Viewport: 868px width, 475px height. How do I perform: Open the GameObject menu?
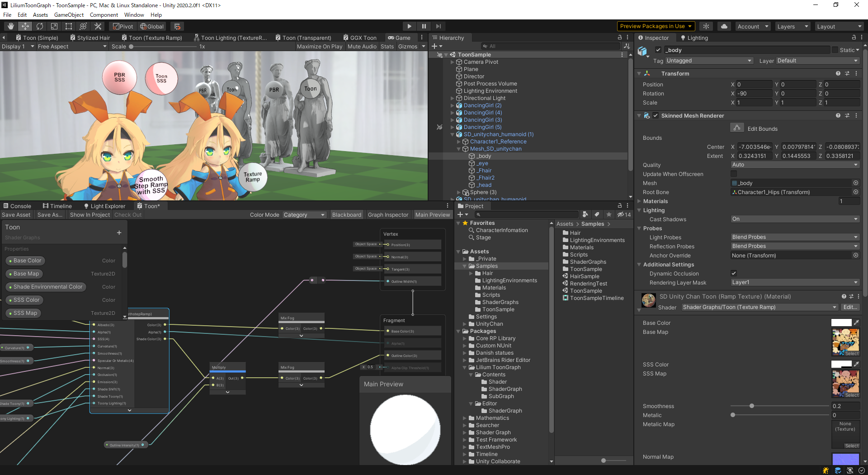[x=69, y=15]
